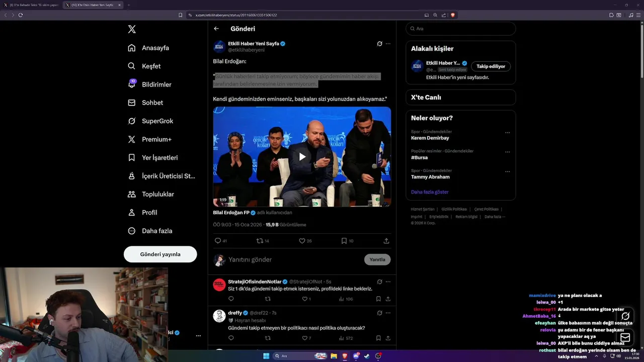Open Windows Start menu
644x362 pixels.
click(266, 356)
